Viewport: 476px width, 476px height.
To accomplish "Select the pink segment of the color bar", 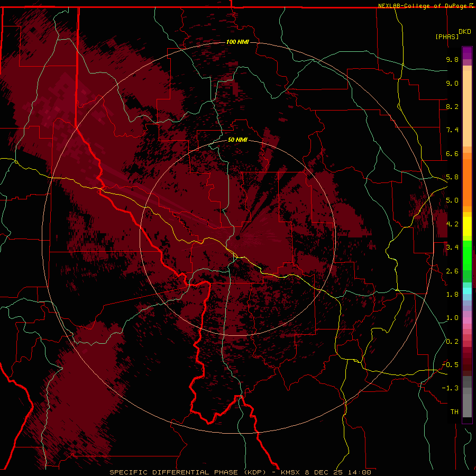I will (467, 321).
